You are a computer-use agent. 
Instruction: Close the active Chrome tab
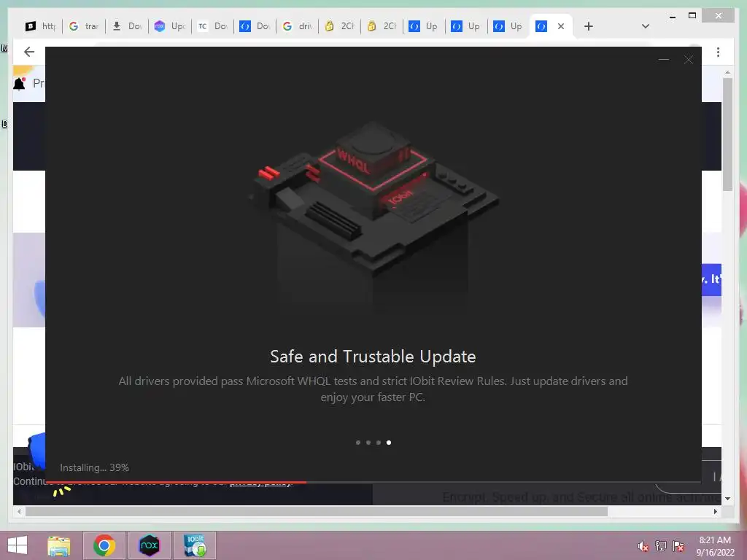pos(561,26)
